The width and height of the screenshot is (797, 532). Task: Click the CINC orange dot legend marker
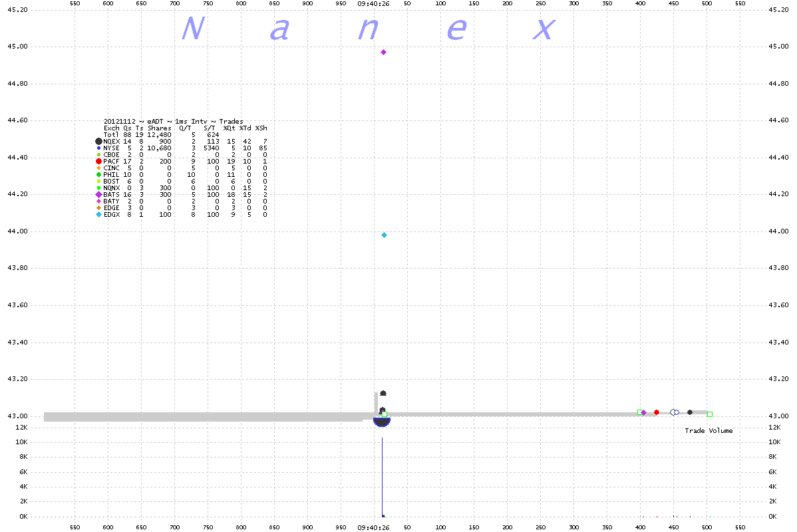[98, 168]
